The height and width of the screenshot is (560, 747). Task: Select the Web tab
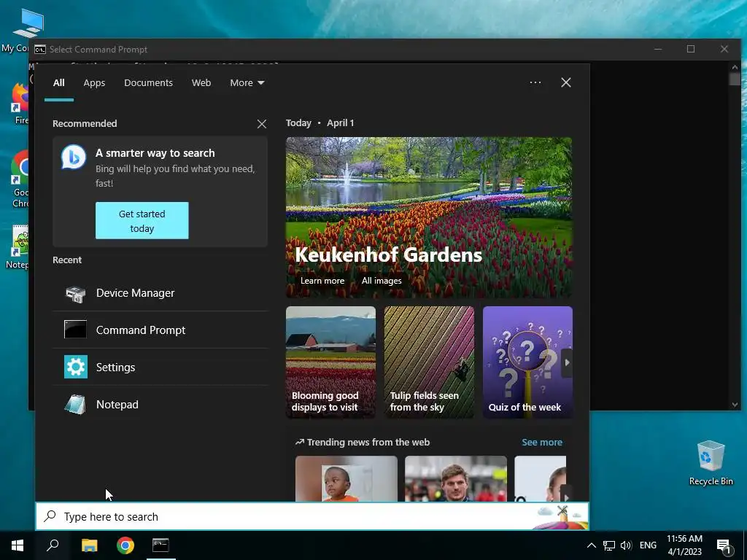201,83
